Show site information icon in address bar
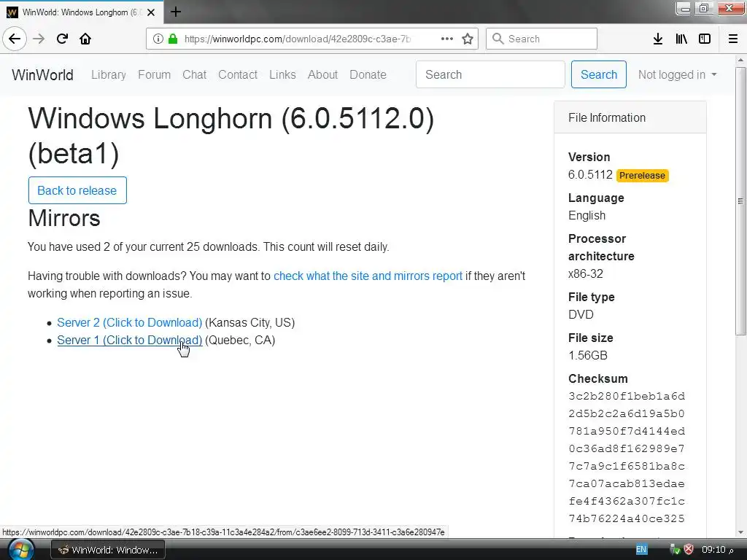This screenshot has width=747, height=560. pyautogui.click(x=158, y=39)
